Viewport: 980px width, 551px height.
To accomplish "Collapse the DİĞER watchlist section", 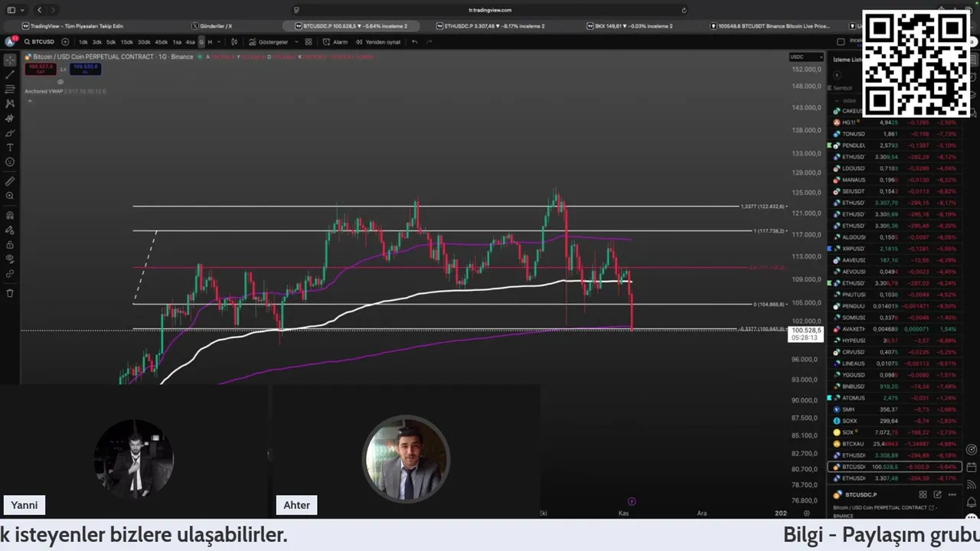I will 836,100.
